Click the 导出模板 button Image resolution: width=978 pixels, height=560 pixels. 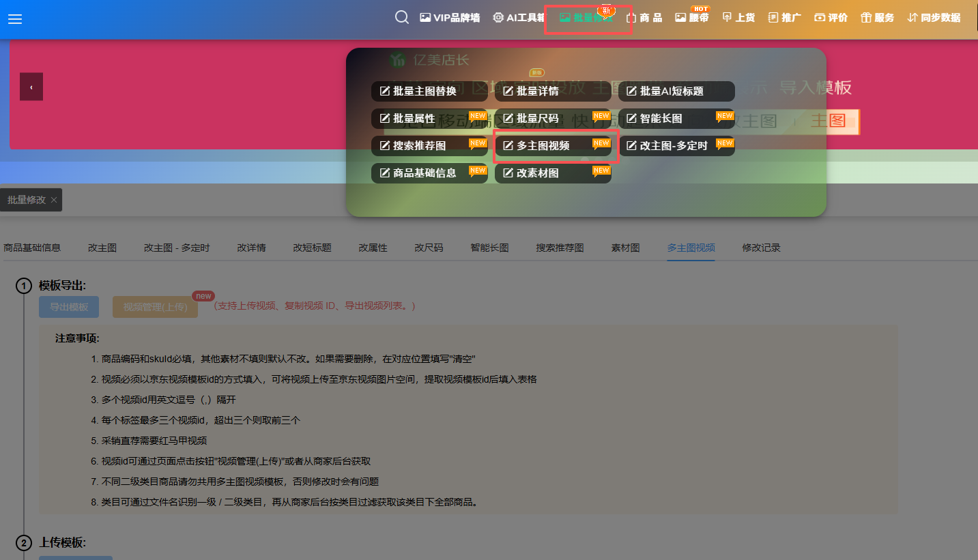click(69, 307)
